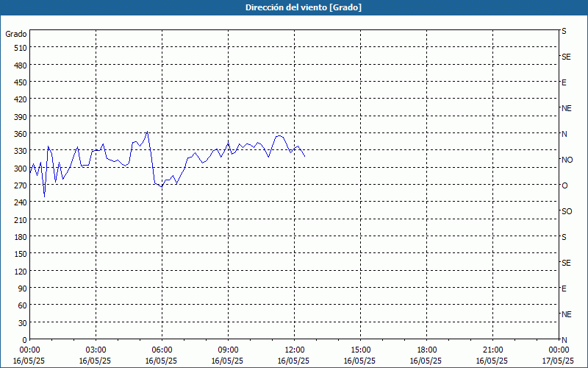Select the "E" compass label aligned with 450
The width and height of the screenshot is (588, 368).
click(564, 82)
